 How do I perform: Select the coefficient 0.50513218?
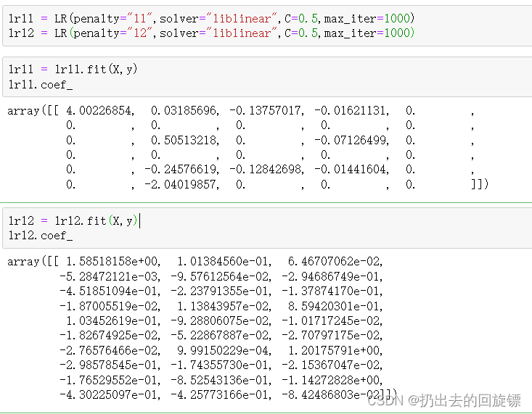183,140
